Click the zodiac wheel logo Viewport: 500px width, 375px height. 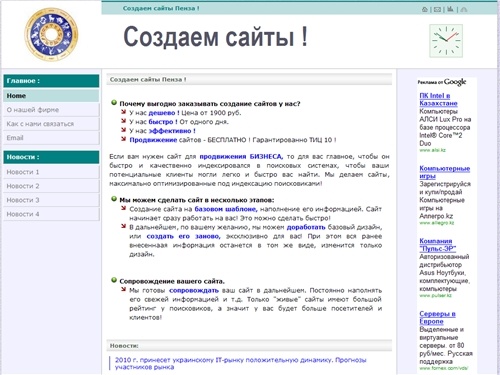tap(51, 34)
